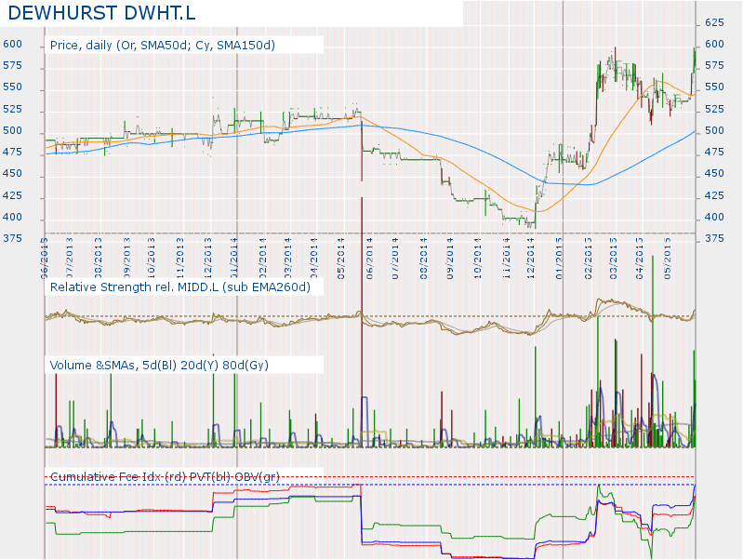The image size is (743, 560).
Task: Click the 425 price label on left axis
Action: [x=13, y=196]
